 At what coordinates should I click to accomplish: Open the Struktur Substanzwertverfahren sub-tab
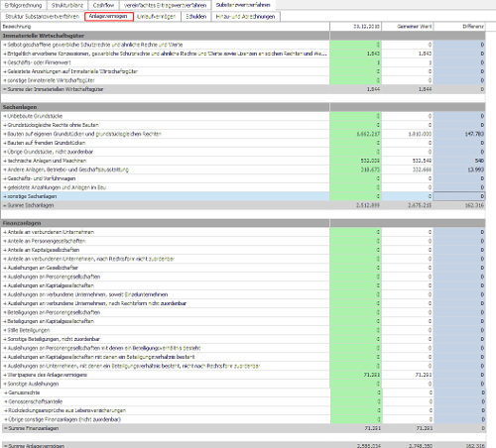point(43,16)
